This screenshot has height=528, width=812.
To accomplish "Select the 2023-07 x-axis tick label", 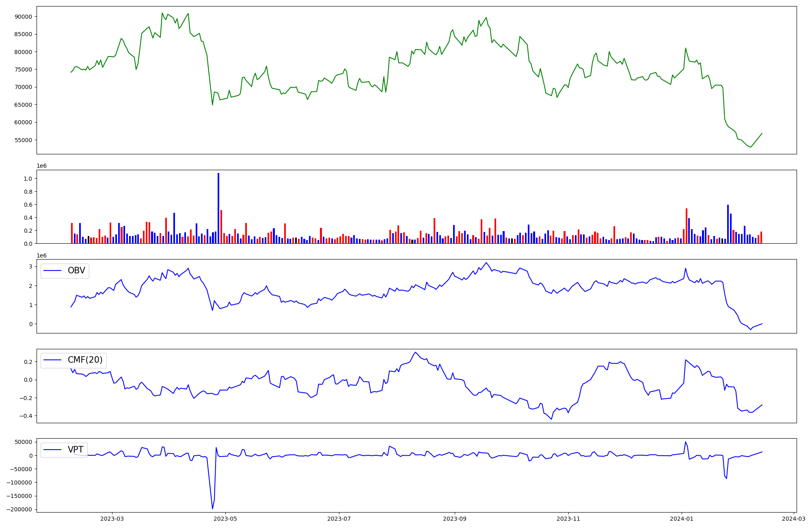I will click(339, 519).
